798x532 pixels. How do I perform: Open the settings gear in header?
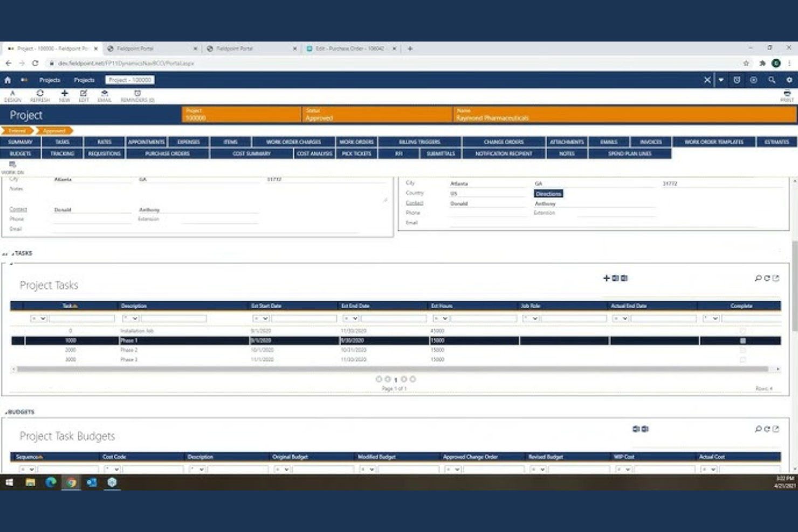click(x=789, y=80)
